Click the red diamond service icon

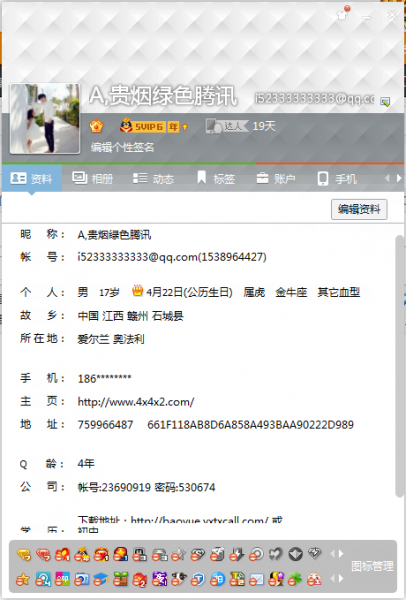coord(43,554)
